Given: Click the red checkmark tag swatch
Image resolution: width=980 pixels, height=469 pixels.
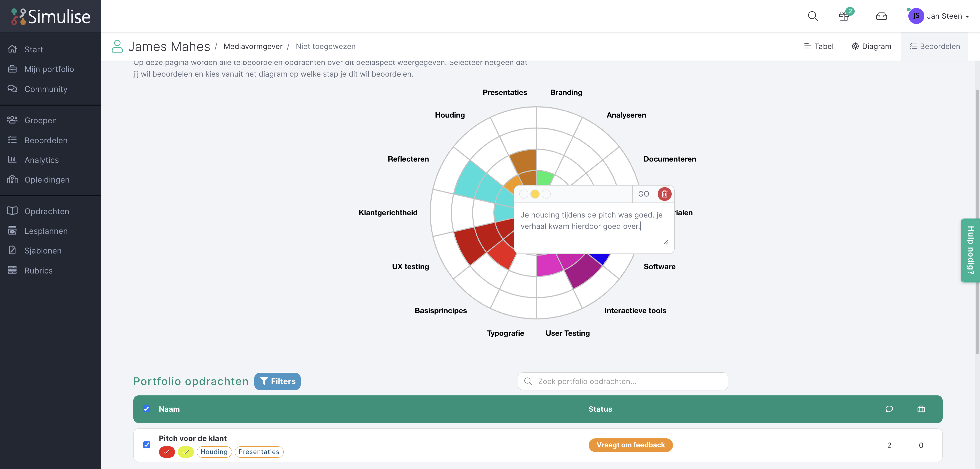Looking at the screenshot, I should click(x=167, y=452).
